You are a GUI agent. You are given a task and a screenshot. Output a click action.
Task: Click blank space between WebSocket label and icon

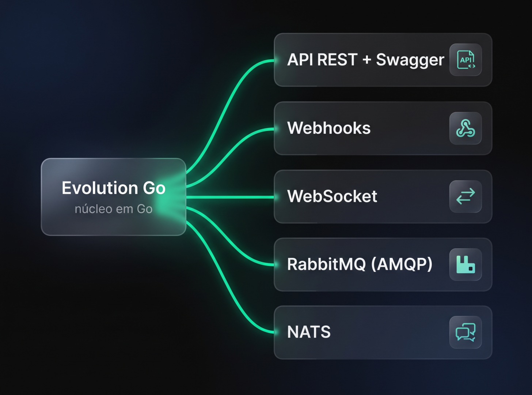coord(413,196)
